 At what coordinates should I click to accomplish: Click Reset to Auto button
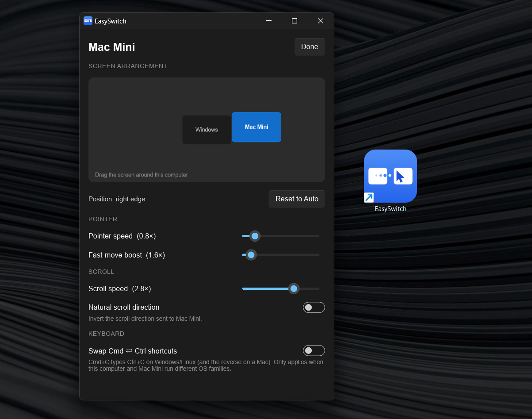[297, 199]
